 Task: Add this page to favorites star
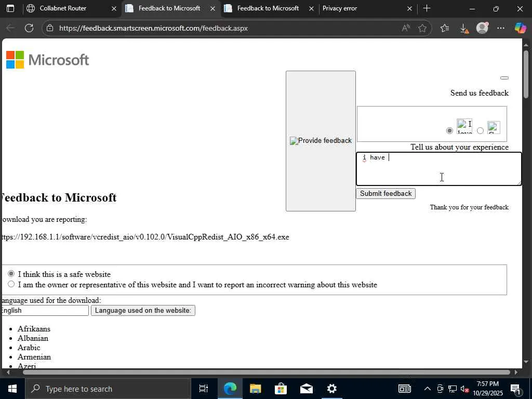(422, 28)
